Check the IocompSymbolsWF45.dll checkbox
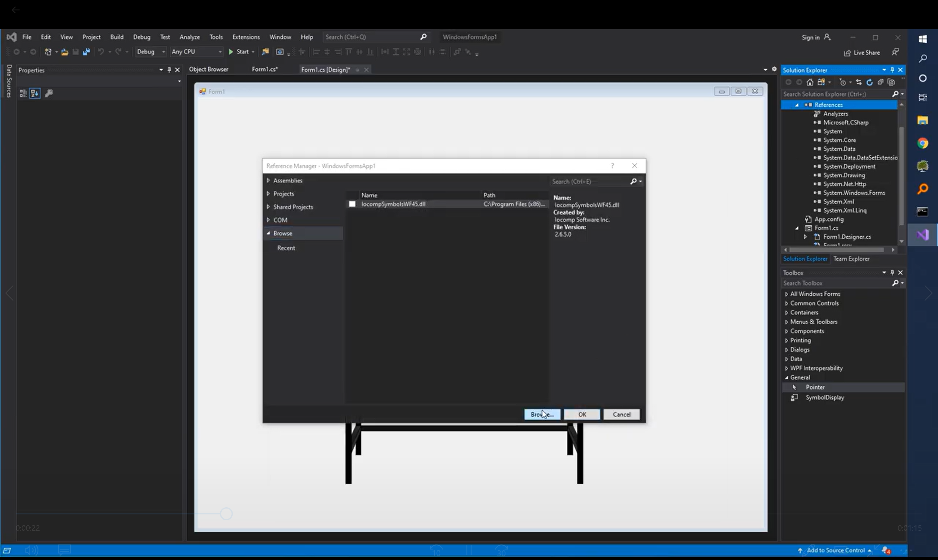 coord(352,204)
